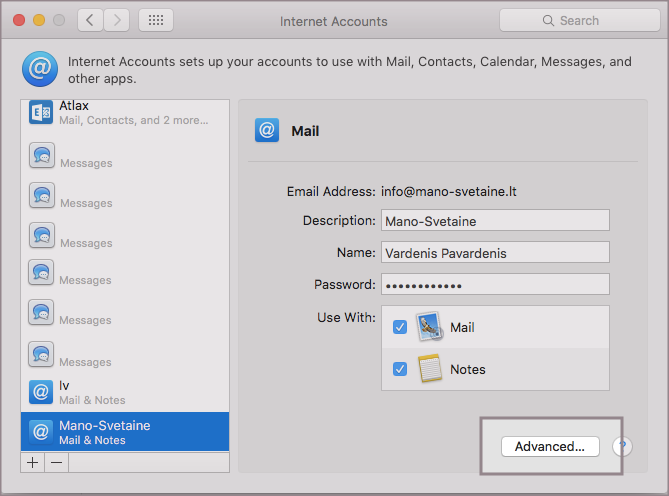Screen dimensions: 669x496
Task: Uncheck the Mail checkbox
Action: point(400,327)
